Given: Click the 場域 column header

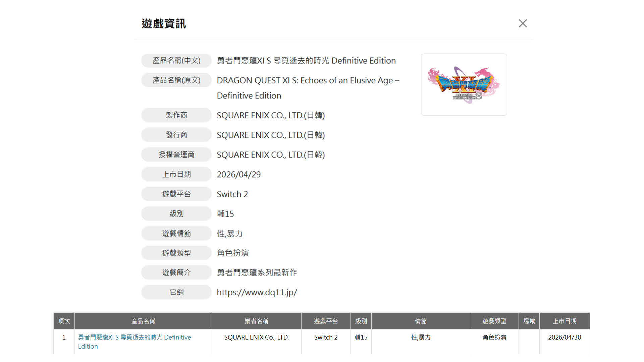Looking at the screenshot, I should click(x=529, y=321).
